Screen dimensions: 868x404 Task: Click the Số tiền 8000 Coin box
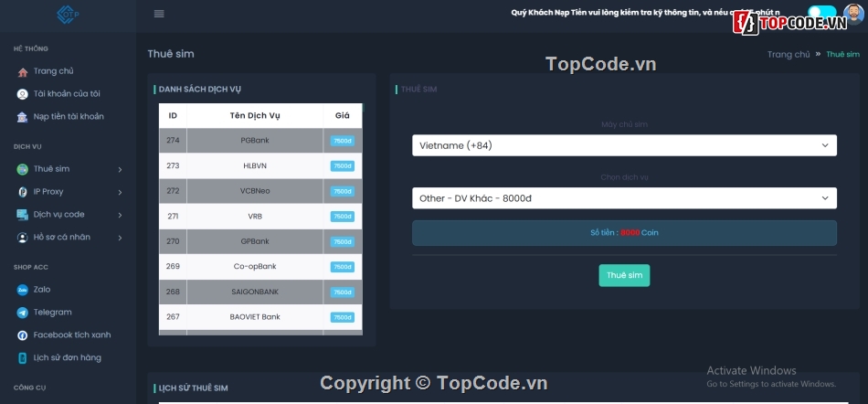tap(624, 233)
